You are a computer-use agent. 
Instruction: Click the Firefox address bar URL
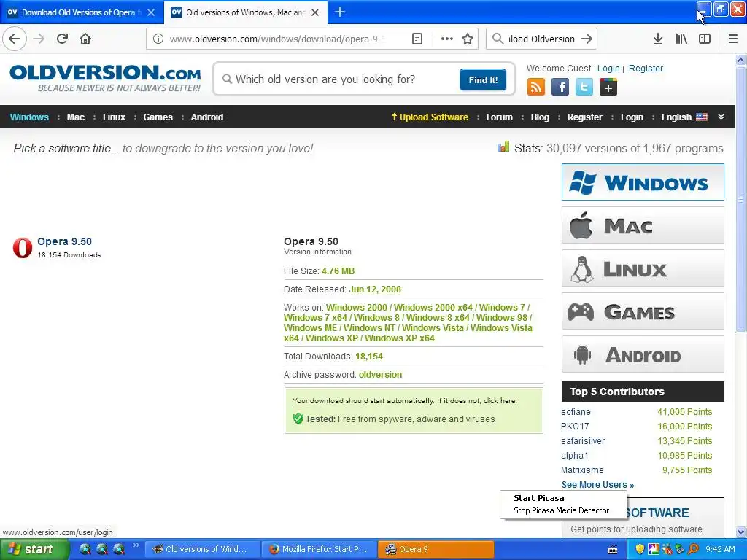tap(276, 39)
